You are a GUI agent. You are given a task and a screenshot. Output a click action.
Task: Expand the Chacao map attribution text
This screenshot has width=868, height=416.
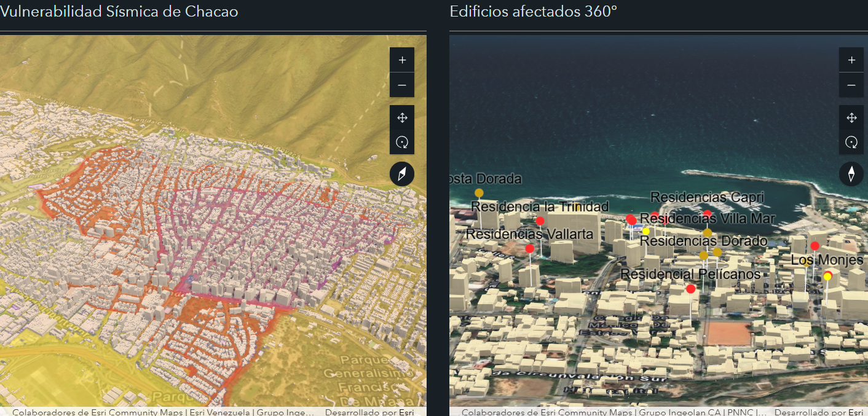[x=163, y=412]
